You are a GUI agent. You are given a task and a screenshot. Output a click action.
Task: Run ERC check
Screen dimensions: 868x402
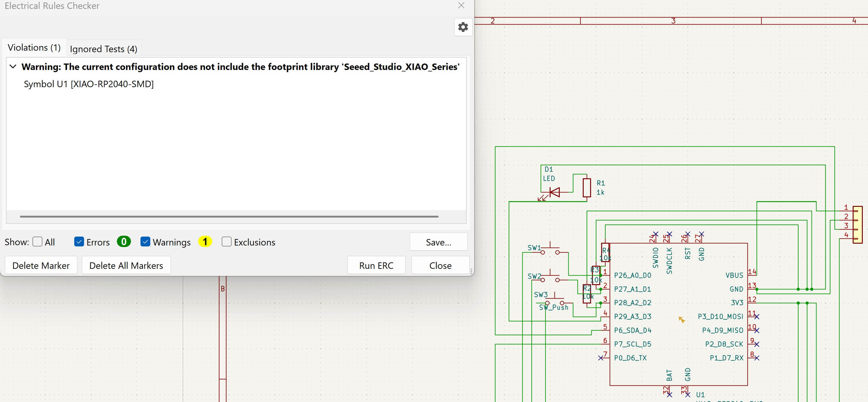pyautogui.click(x=376, y=265)
